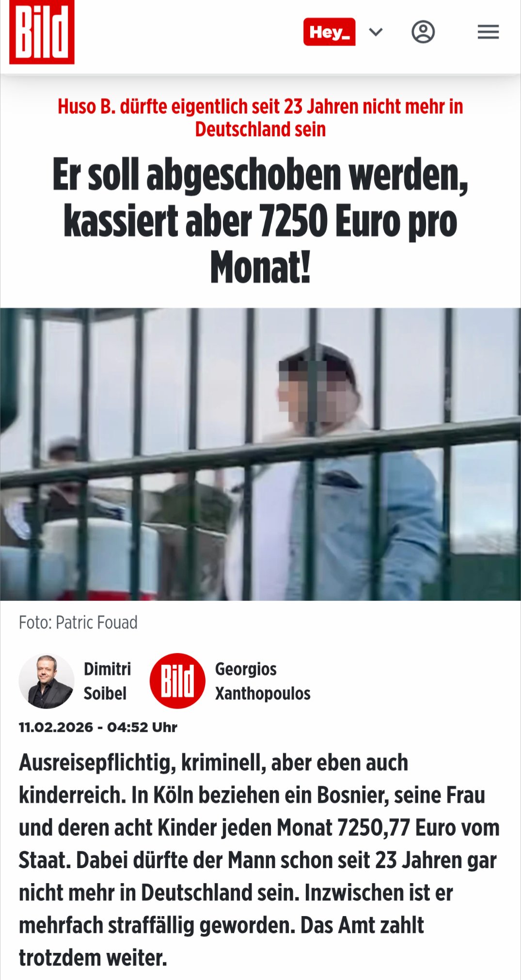Image resolution: width=521 pixels, height=980 pixels.
Task: Click the Foto: Patric Fouad credit
Action: [x=78, y=622]
